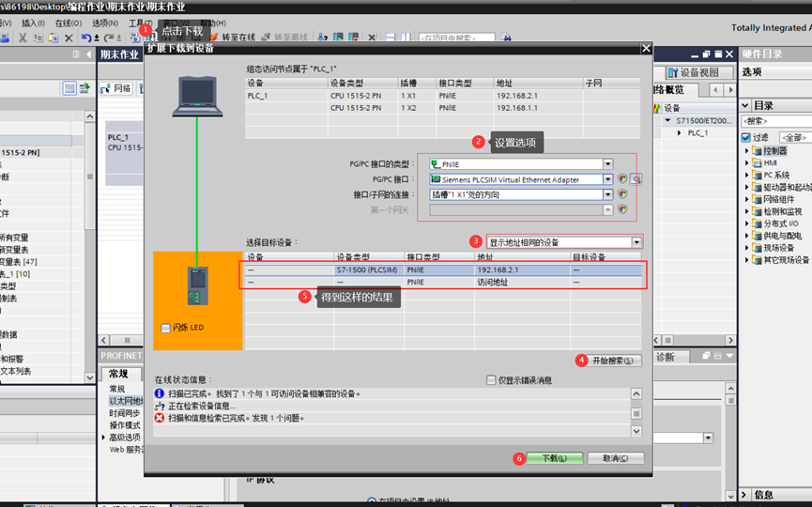Select 时间同步 in properties navigation

click(124, 413)
